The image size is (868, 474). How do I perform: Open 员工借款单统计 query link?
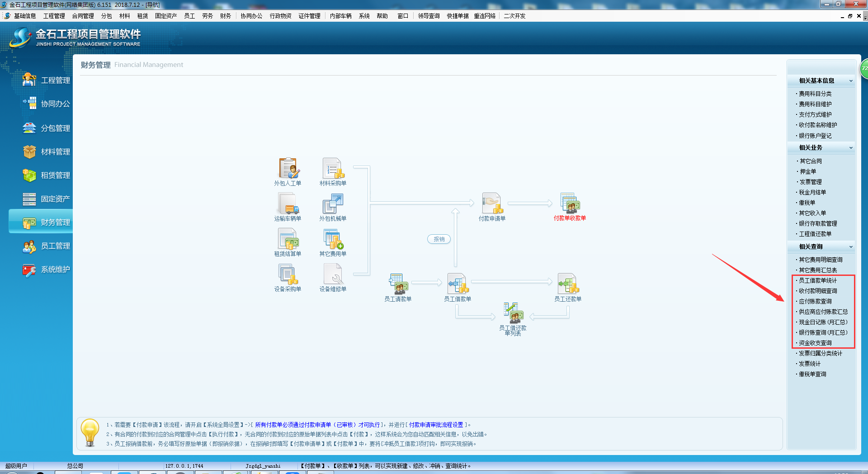click(x=818, y=281)
